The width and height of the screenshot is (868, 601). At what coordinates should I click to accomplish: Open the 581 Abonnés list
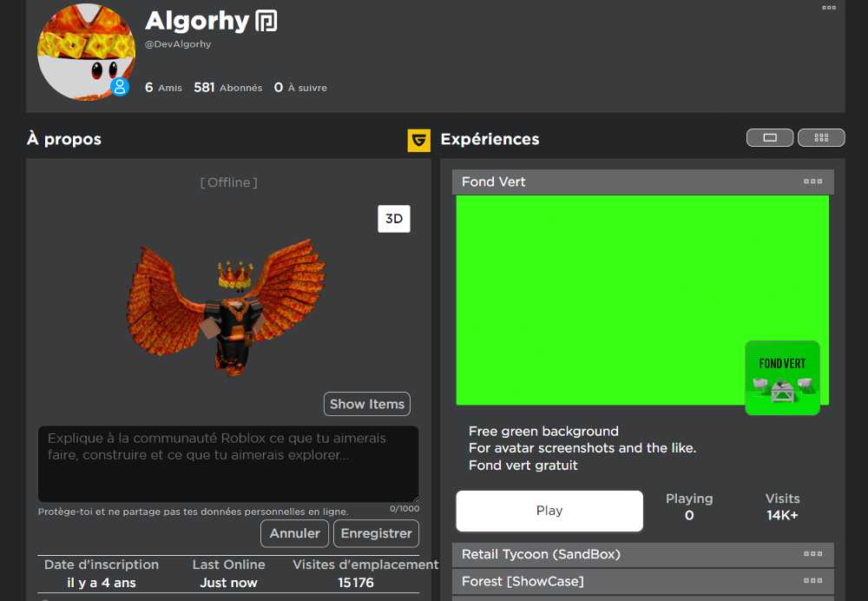227,88
